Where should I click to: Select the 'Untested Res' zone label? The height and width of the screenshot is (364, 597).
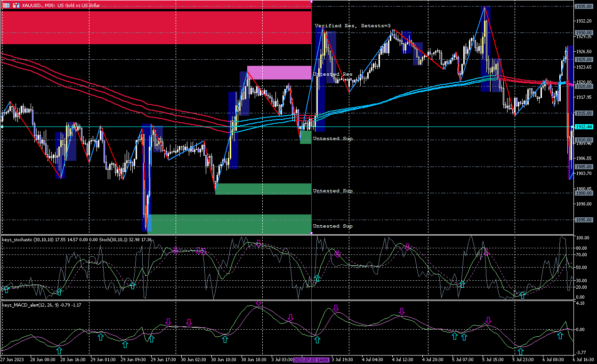pyautogui.click(x=333, y=74)
